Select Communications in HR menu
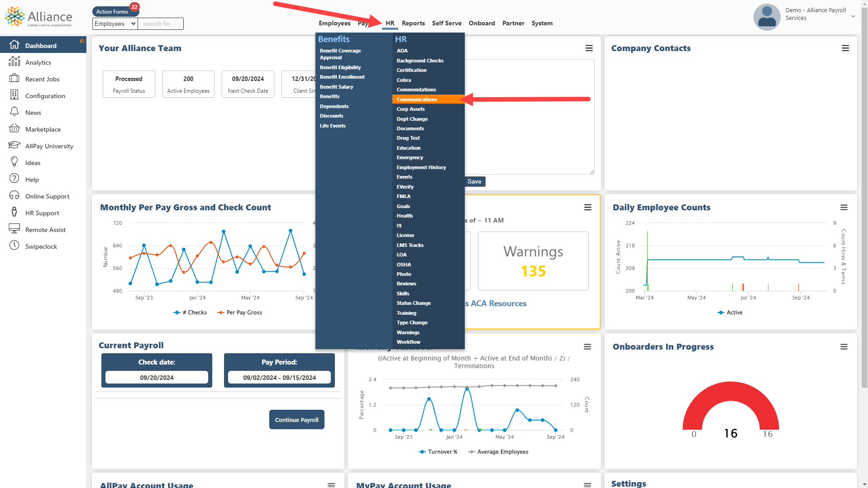 pyautogui.click(x=428, y=99)
